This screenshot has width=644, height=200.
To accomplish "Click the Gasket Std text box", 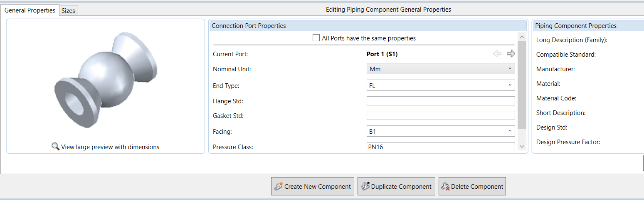I will click(x=440, y=115).
